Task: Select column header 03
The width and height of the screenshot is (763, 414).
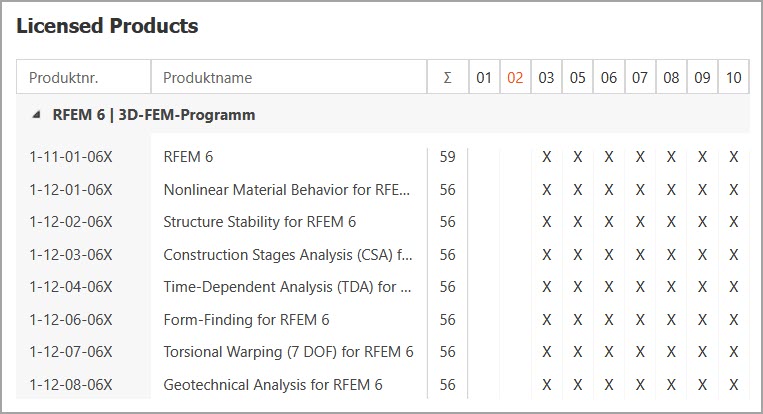Action: pos(546,78)
